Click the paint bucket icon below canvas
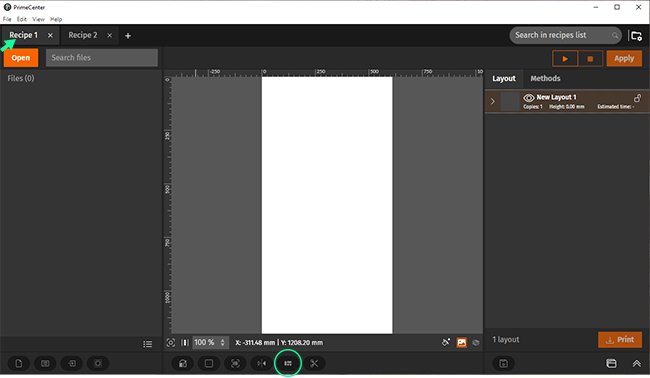The height and width of the screenshot is (378, 650). pos(446,342)
